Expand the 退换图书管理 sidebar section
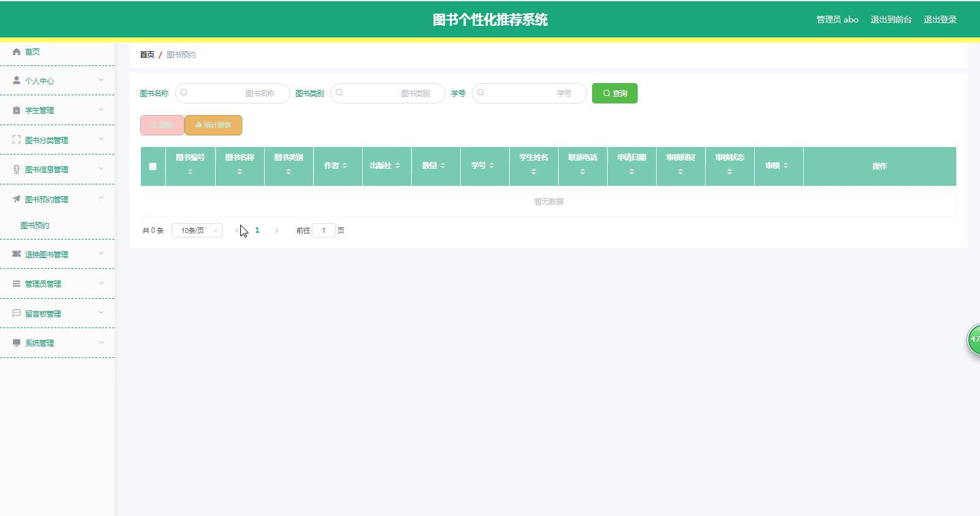This screenshot has height=516, width=980. point(57,255)
